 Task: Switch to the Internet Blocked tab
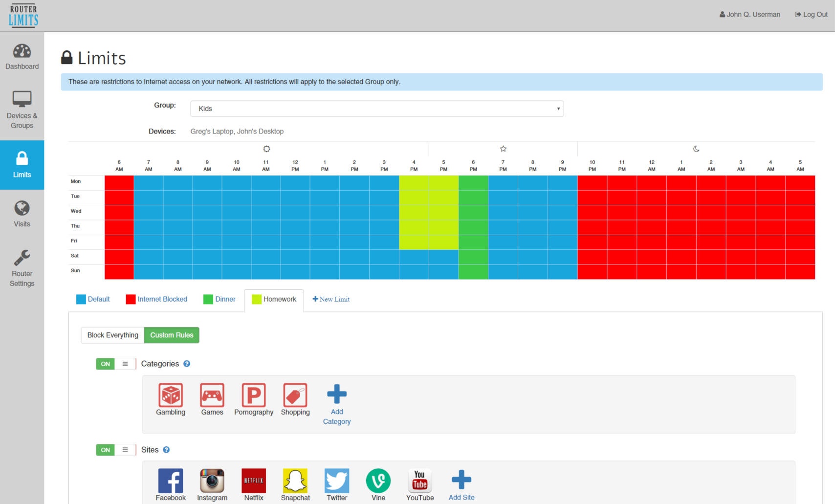[x=162, y=299]
